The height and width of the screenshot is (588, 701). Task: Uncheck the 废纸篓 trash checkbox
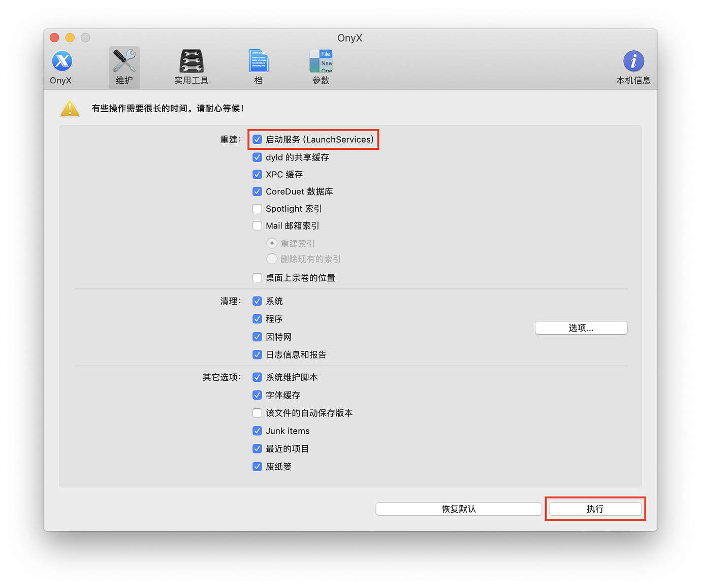click(x=258, y=467)
